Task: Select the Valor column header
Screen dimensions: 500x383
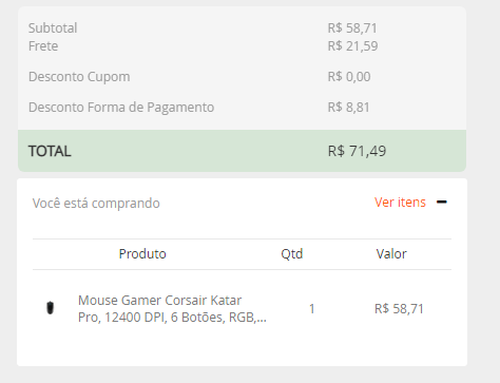Action: pyautogui.click(x=391, y=254)
